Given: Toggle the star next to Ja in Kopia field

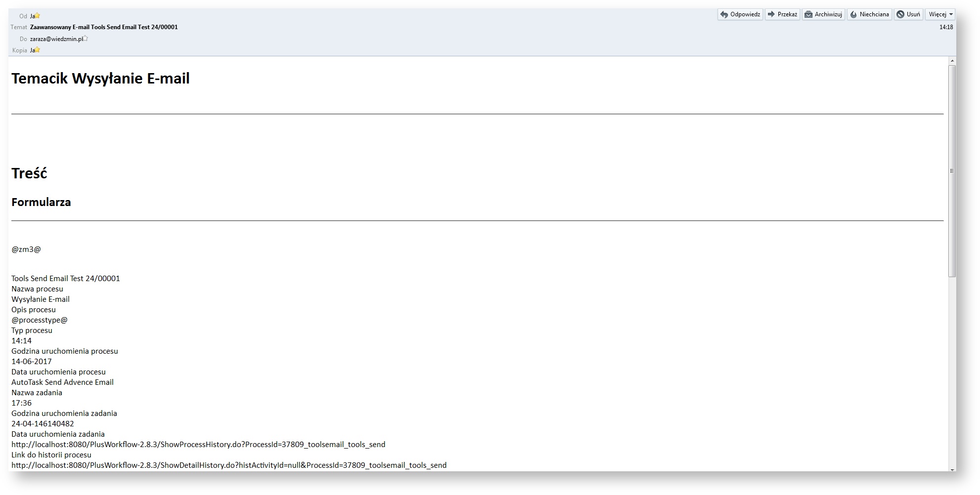Looking at the screenshot, I should (x=38, y=50).
